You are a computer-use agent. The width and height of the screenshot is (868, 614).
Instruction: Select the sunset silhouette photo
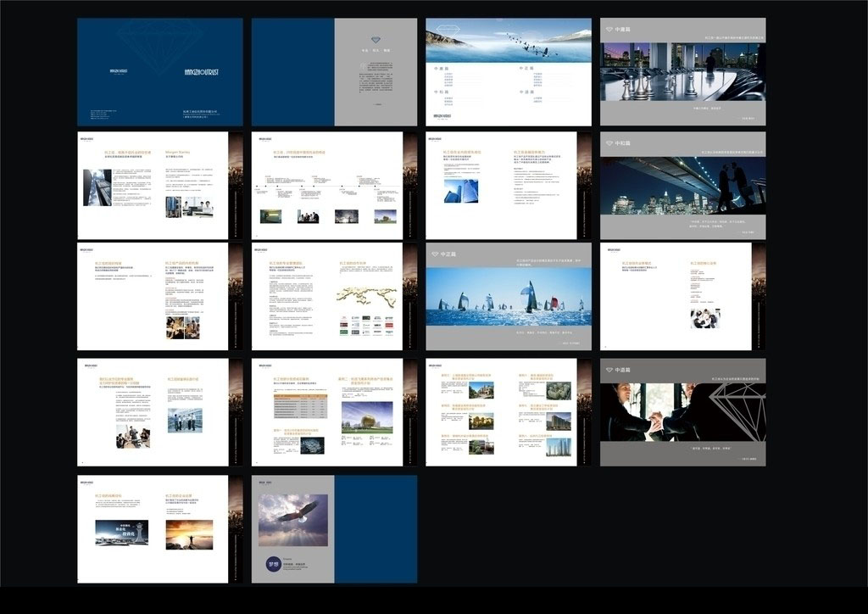(188, 534)
